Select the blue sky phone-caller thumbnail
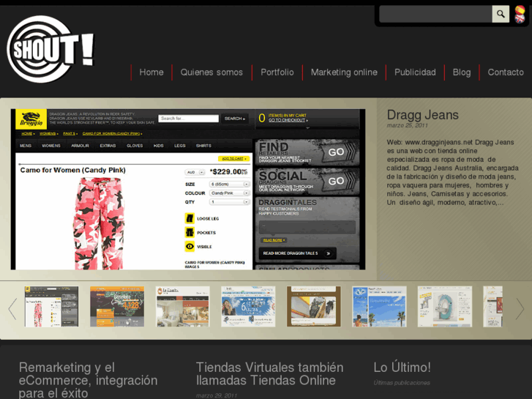This screenshot has height=399, width=532. coord(248,306)
